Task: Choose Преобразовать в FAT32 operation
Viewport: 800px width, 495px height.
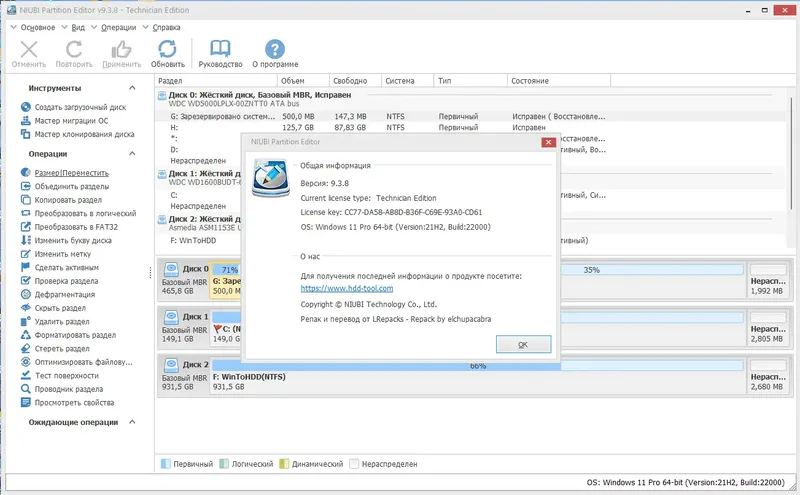Action: (x=69, y=227)
